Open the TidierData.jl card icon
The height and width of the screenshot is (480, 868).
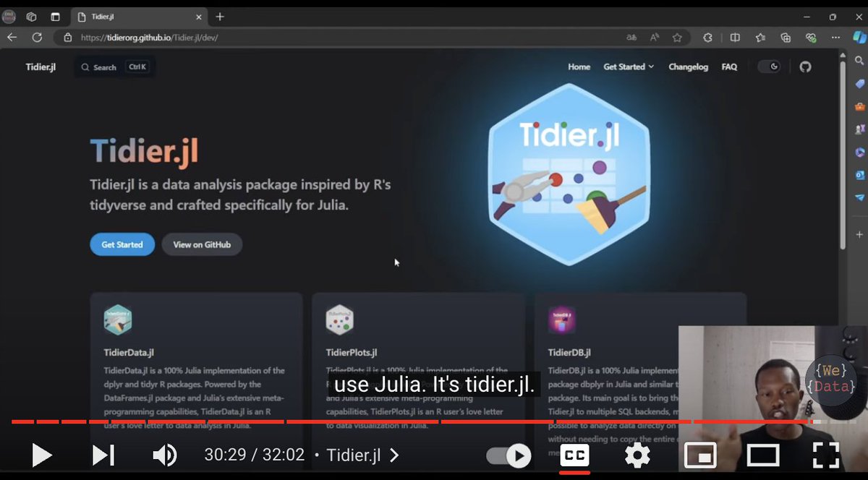(x=117, y=320)
